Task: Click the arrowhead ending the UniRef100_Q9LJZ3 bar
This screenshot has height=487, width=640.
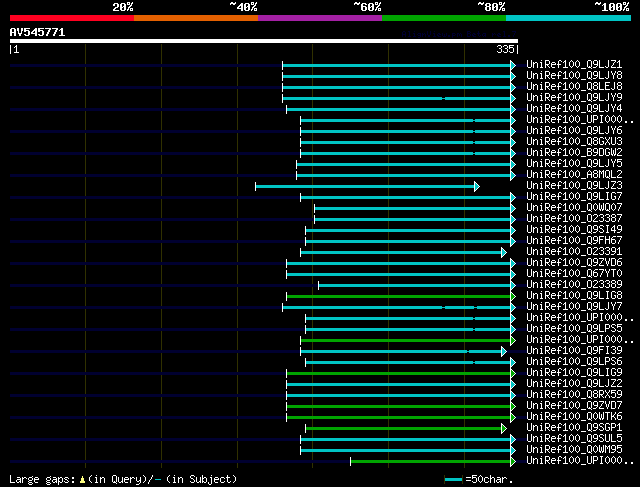Action: tap(477, 186)
